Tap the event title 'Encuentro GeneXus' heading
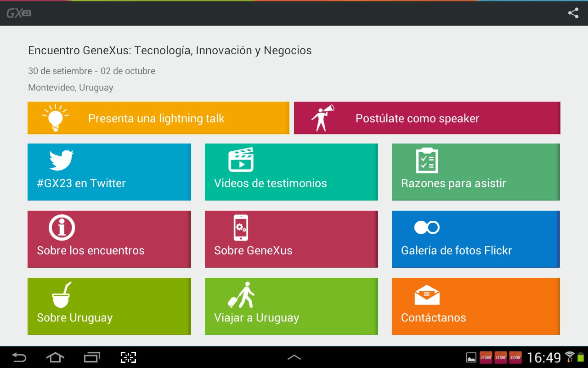 pyautogui.click(x=170, y=51)
